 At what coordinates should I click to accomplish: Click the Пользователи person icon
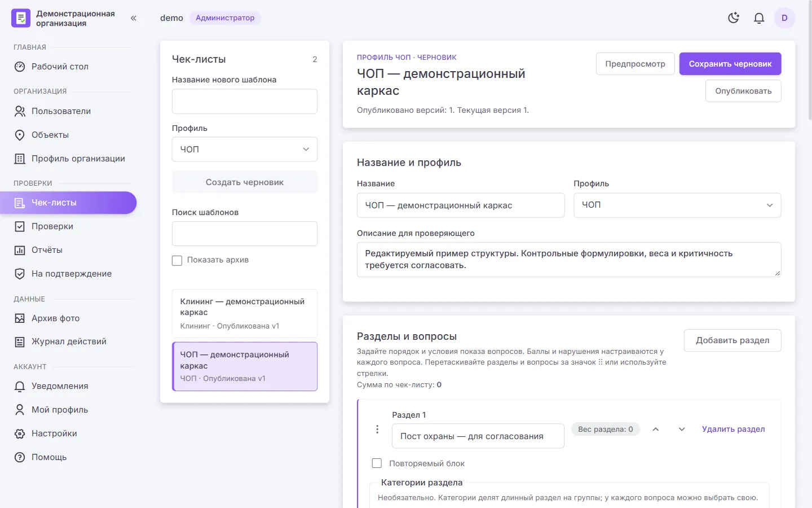[x=20, y=111]
